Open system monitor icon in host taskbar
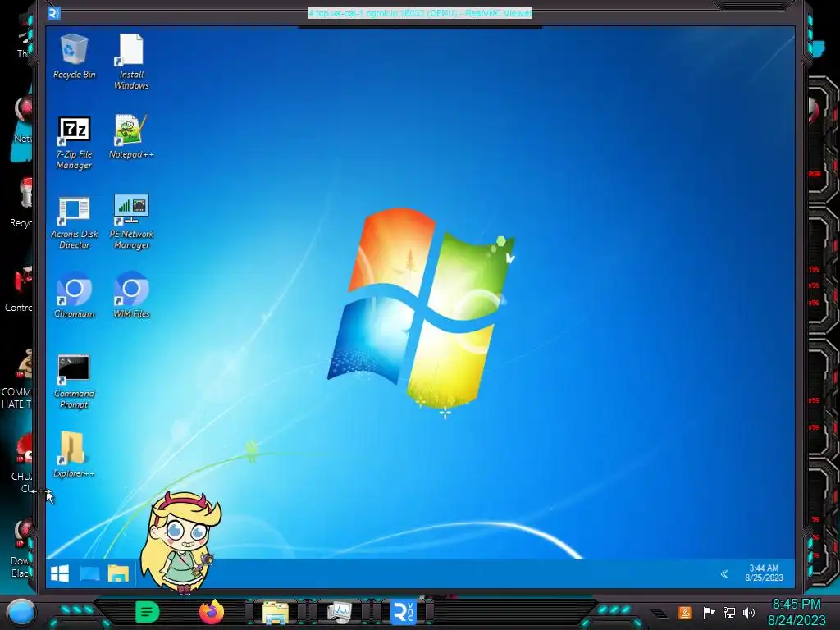 point(339,612)
